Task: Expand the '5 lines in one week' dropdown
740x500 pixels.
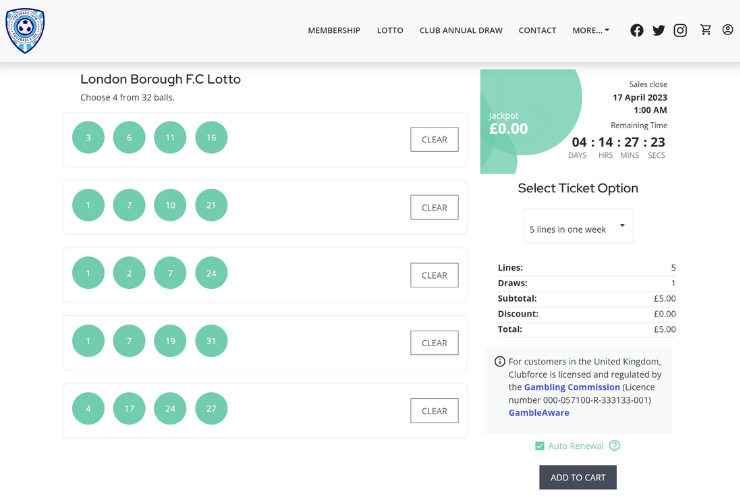Action: (x=578, y=228)
